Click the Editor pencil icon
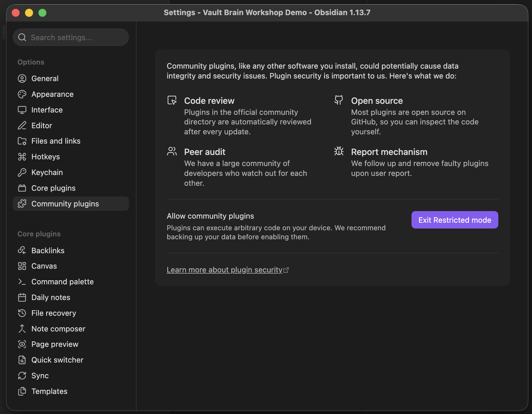Viewport: 532px width, 414px height. click(22, 126)
